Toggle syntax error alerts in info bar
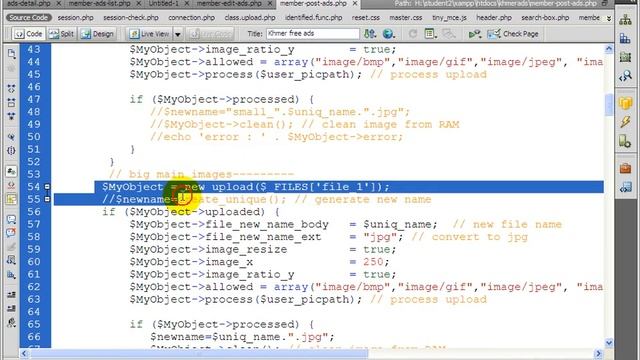 (x=11, y=199)
